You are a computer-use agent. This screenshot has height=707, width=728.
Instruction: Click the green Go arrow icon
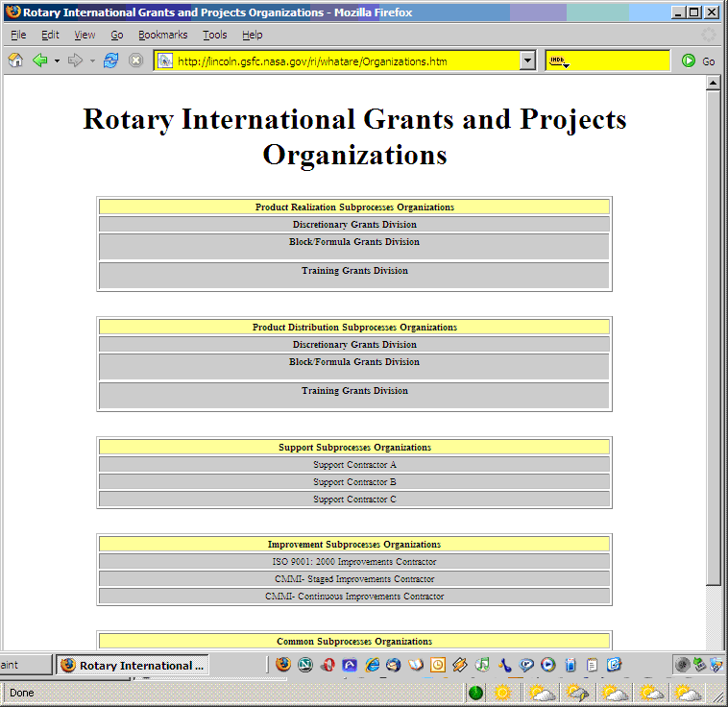pyautogui.click(x=689, y=61)
